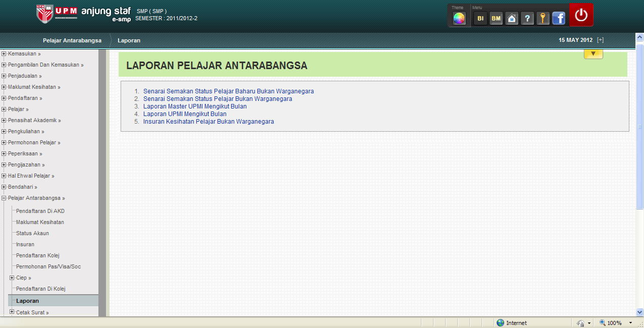Viewport: 644px width, 328px height.
Task: Open Permohonan Pas/Visa/Soc menu item
Action: tap(48, 266)
